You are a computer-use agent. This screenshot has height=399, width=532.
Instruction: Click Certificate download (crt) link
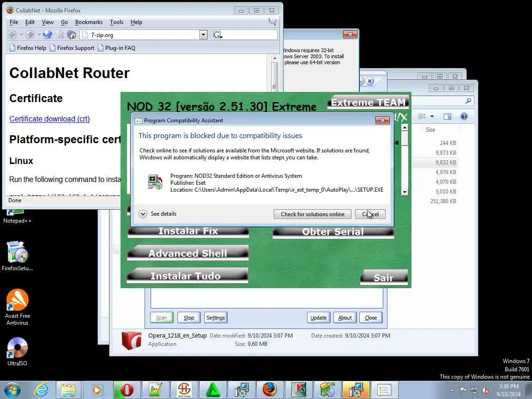[x=49, y=119]
